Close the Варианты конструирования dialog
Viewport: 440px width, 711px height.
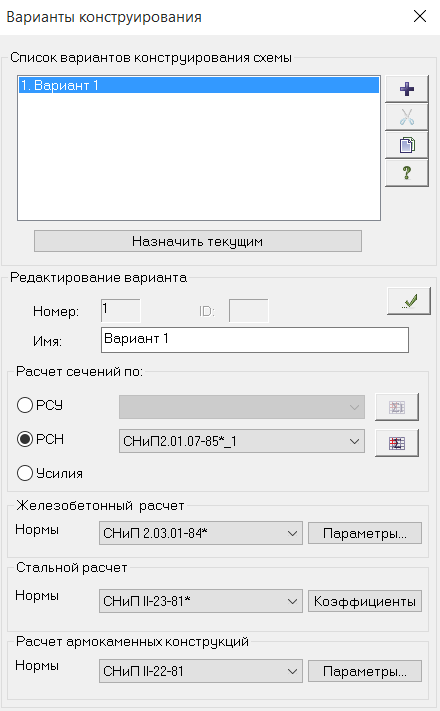click(420, 16)
